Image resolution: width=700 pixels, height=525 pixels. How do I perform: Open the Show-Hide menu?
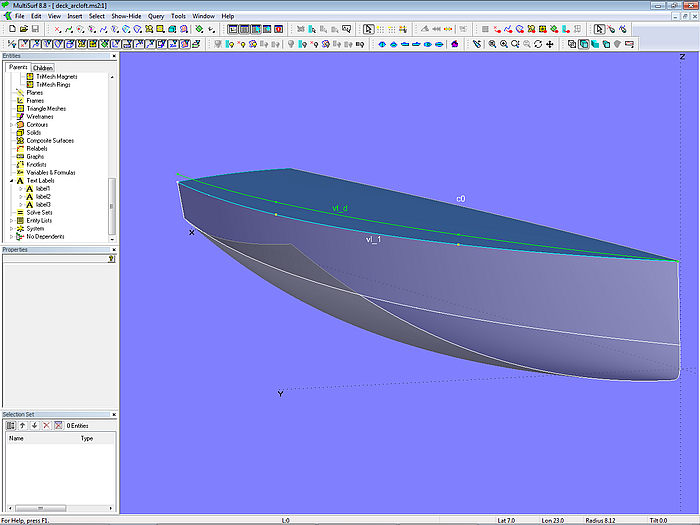coord(126,16)
